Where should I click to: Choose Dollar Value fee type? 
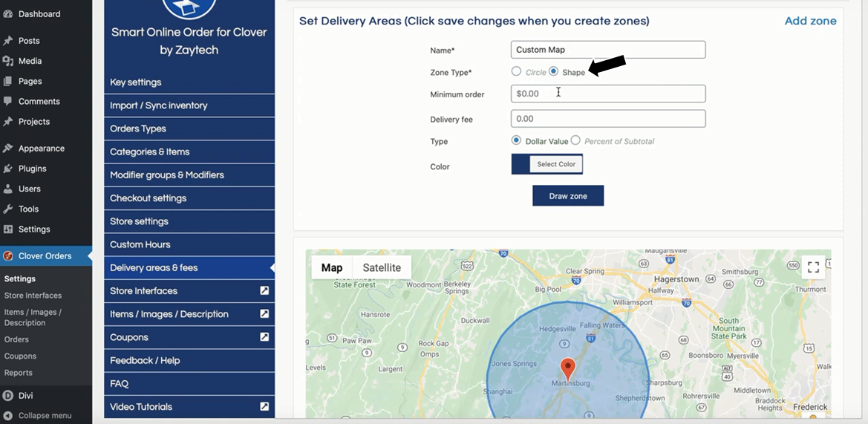(516, 140)
